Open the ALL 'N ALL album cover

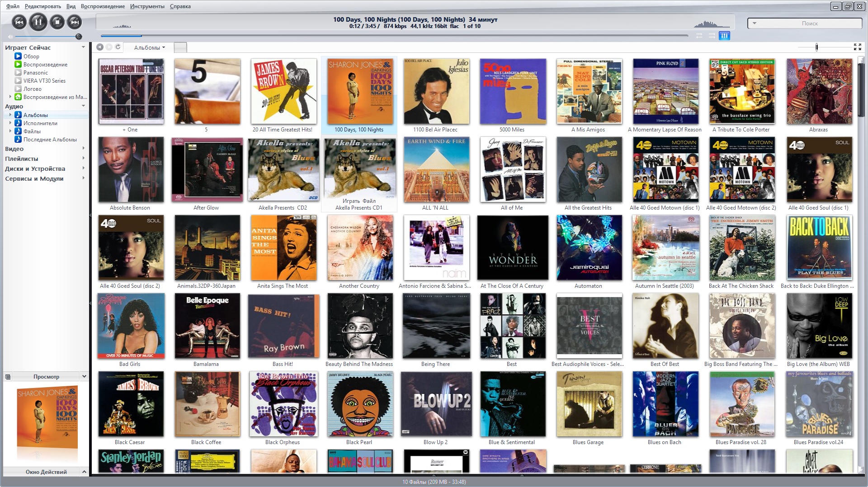pos(436,169)
